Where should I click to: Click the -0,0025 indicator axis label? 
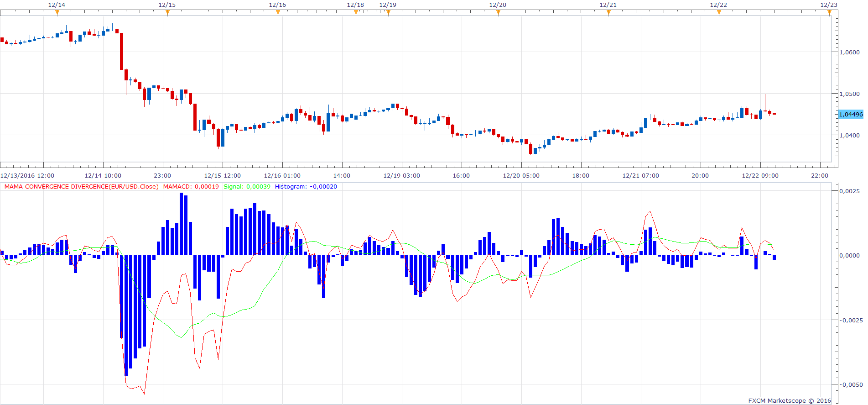pyautogui.click(x=851, y=321)
